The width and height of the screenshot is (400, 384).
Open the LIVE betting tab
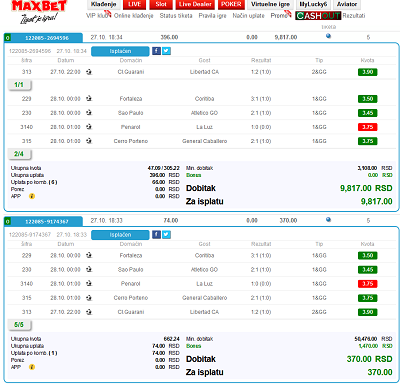(134, 4)
